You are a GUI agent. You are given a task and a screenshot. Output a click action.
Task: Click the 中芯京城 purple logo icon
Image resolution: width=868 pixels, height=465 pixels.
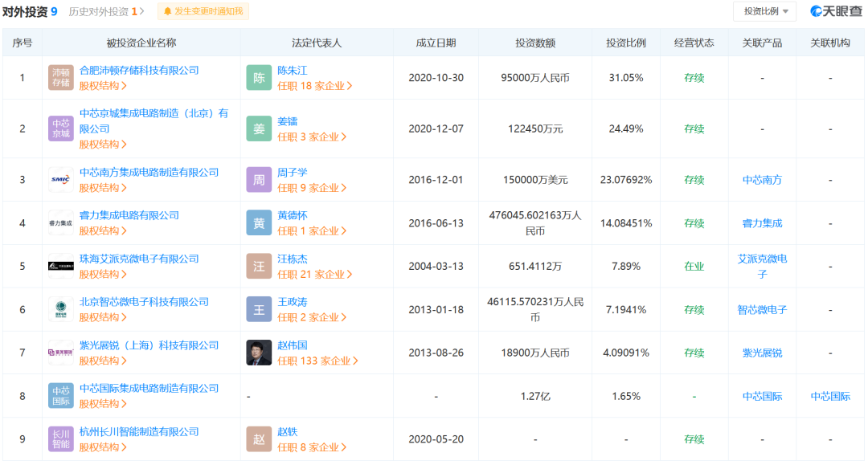coord(61,128)
